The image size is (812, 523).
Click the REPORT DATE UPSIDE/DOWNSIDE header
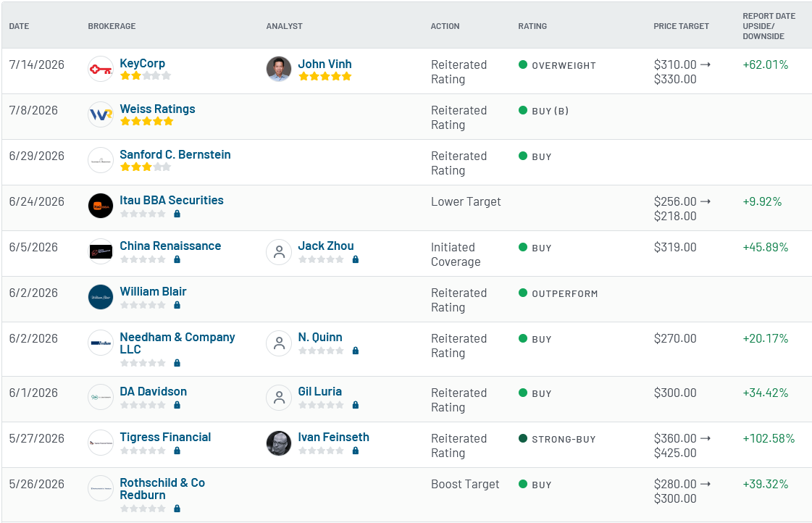[x=769, y=26]
